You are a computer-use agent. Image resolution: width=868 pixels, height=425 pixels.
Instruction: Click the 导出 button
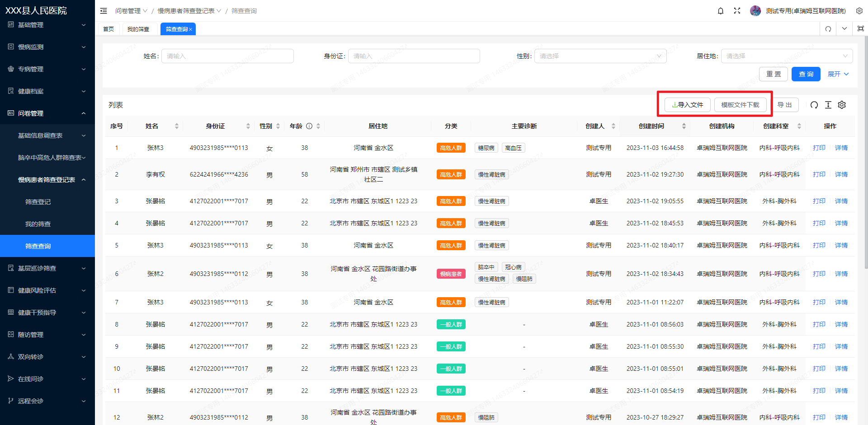[785, 105]
